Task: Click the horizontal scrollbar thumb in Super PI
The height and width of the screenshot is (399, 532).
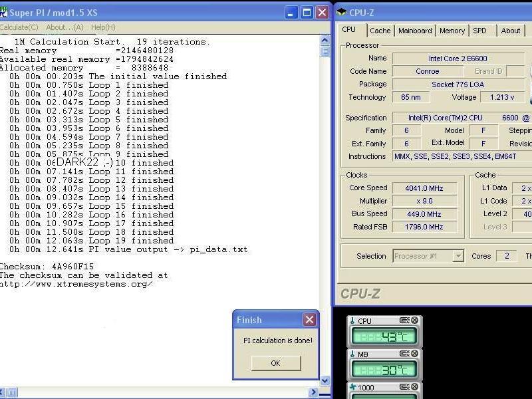Action: point(11,392)
